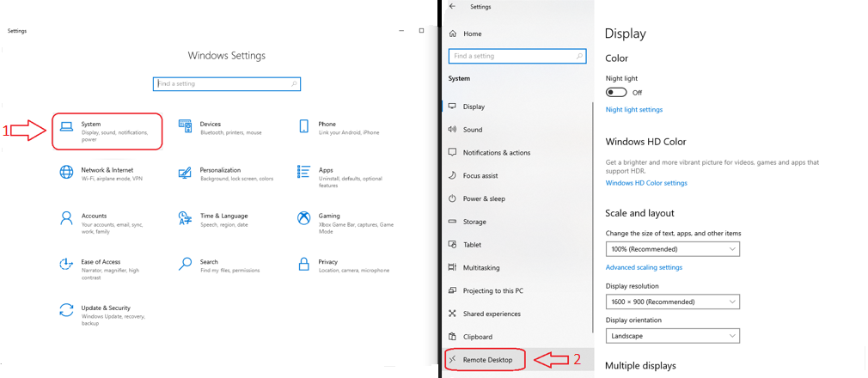Open the System settings laptop icon
Screen dimensions: 868x378
66,126
